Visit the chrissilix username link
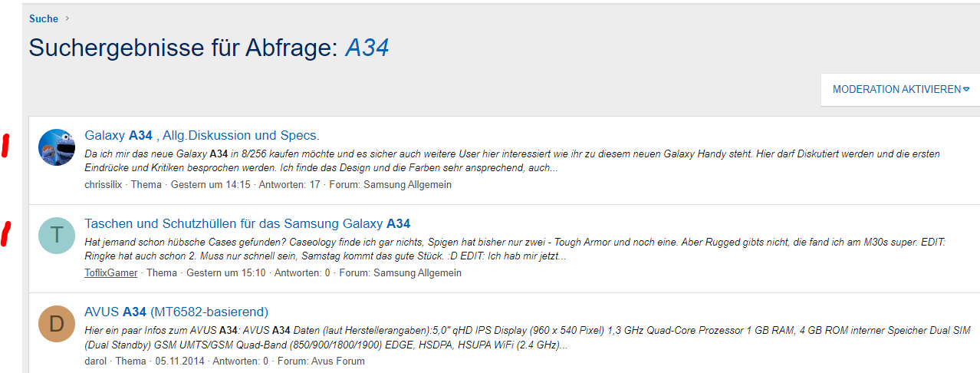The height and width of the screenshot is (373, 980). click(104, 184)
